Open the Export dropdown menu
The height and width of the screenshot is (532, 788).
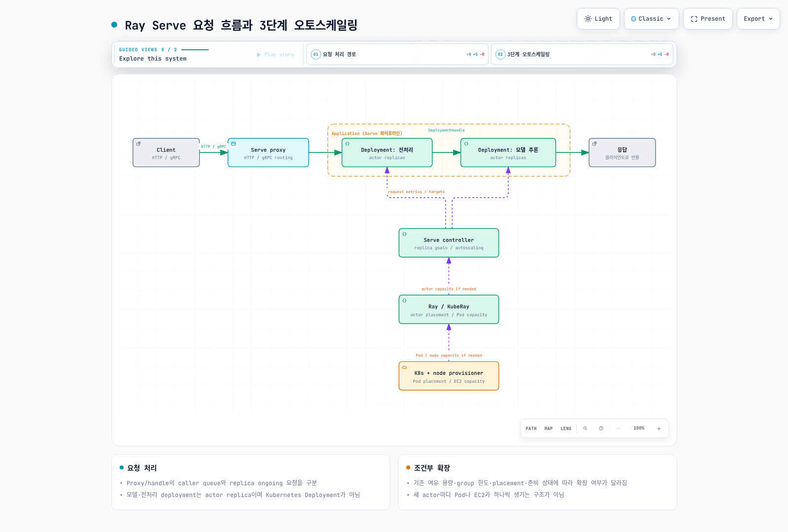pyautogui.click(x=758, y=19)
